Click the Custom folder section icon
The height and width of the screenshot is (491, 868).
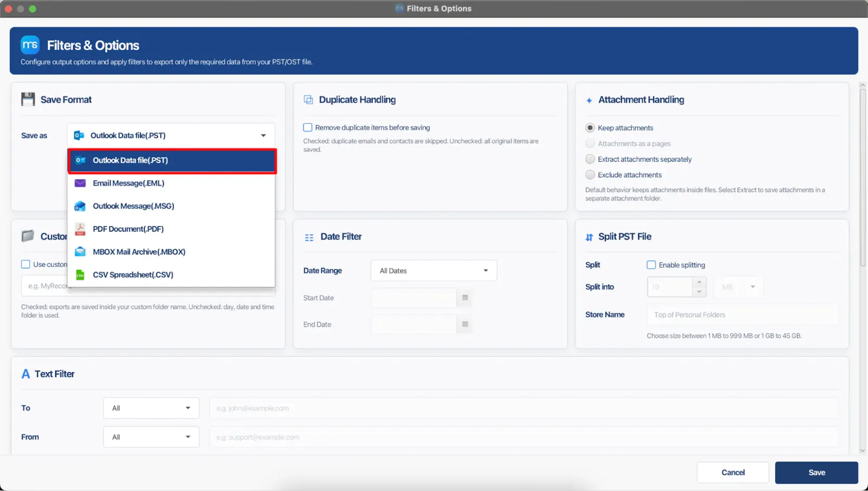[x=28, y=236]
